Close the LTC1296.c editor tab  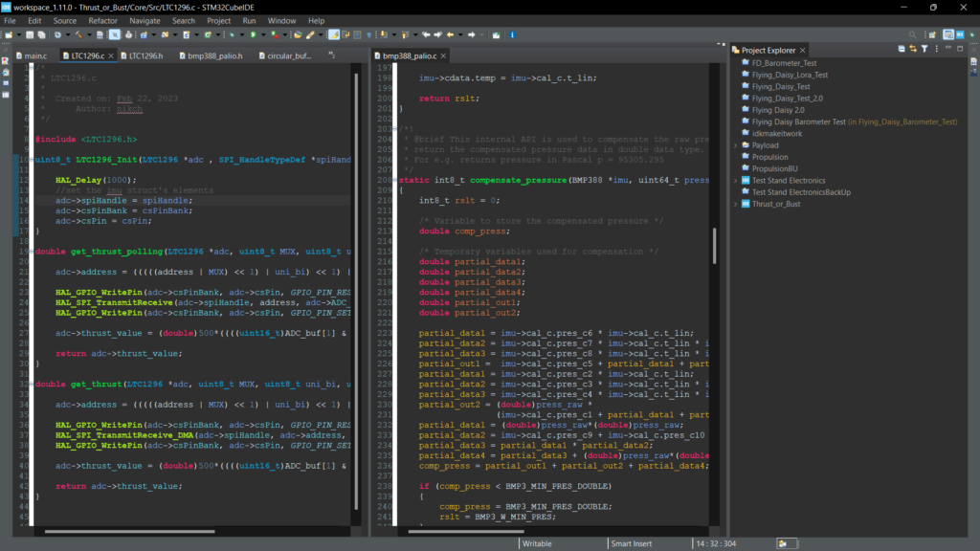click(x=111, y=56)
